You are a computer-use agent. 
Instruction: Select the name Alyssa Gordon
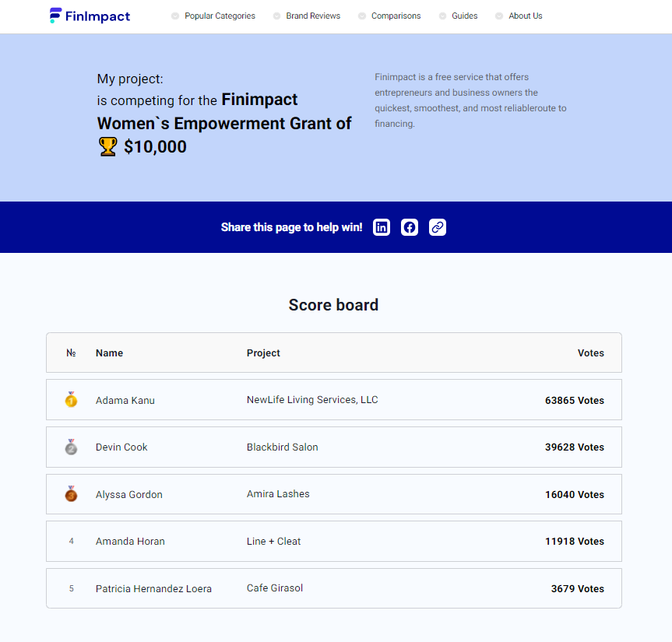tap(129, 495)
